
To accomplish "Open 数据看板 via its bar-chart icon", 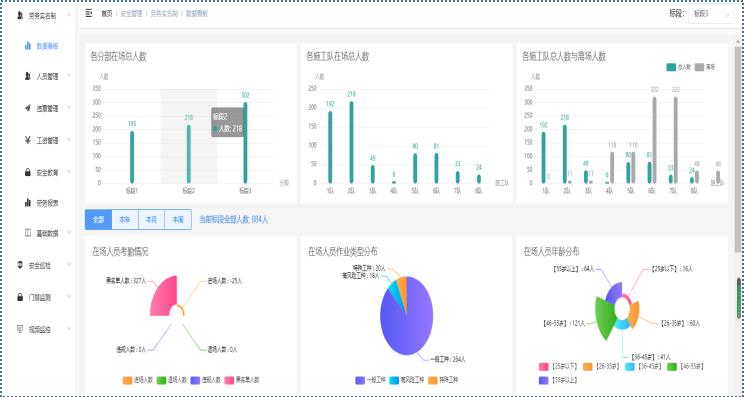I will point(28,46).
